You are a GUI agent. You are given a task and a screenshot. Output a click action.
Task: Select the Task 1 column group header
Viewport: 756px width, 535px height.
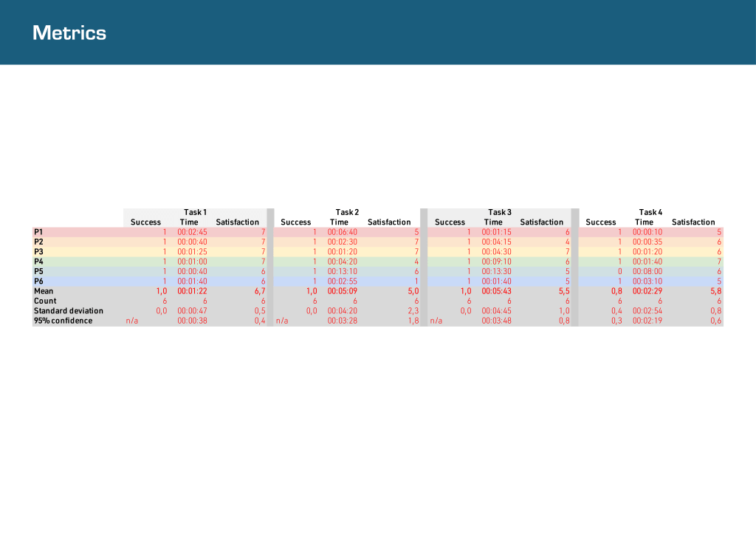pos(195,212)
